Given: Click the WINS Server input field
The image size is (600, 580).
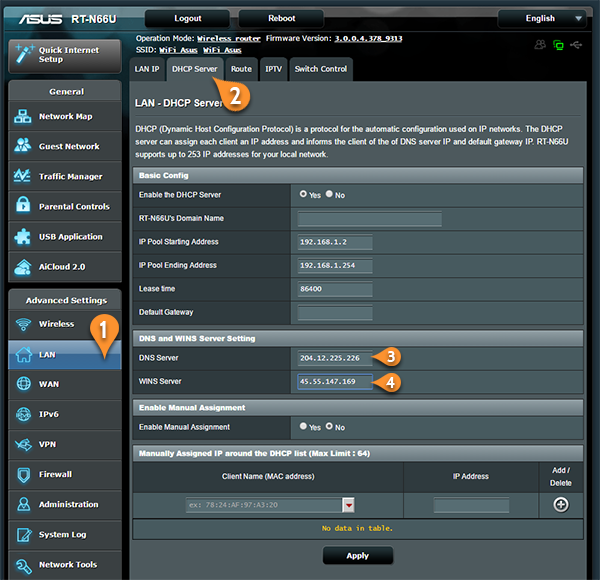Looking at the screenshot, I should coord(335,381).
